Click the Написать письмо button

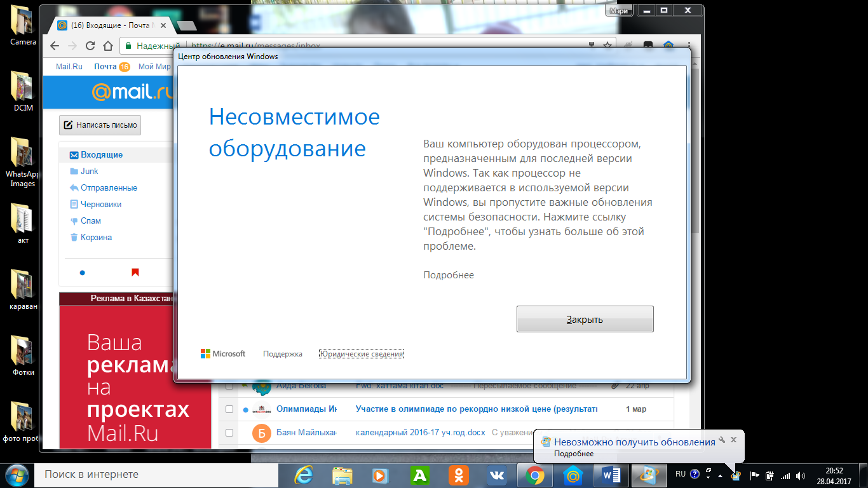(100, 125)
